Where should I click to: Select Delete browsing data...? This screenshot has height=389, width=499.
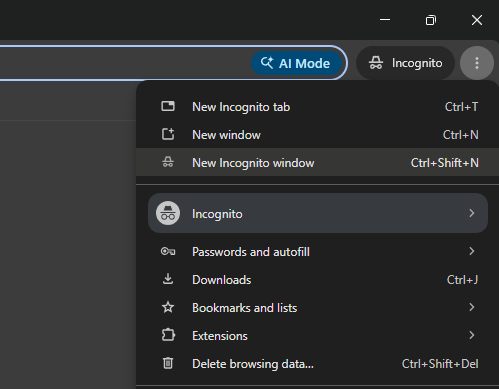(x=317, y=364)
